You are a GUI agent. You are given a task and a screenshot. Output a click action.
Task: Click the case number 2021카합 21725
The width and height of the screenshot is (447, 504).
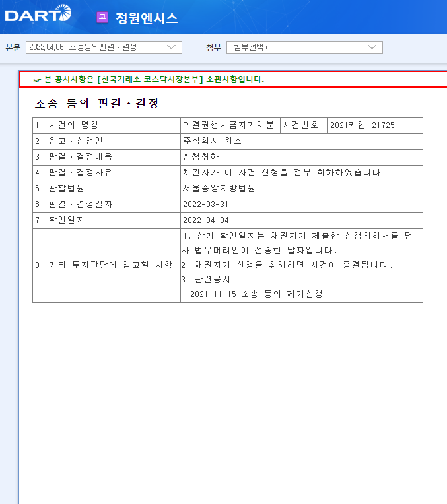pyautogui.click(x=362, y=125)
